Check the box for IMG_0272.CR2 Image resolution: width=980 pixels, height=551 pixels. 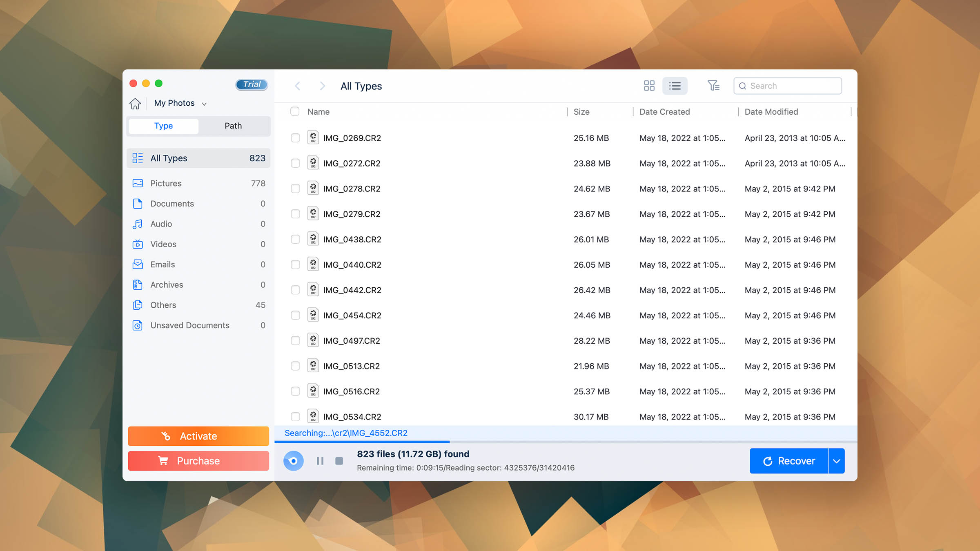pyautogui.click(x=295, y=163)
